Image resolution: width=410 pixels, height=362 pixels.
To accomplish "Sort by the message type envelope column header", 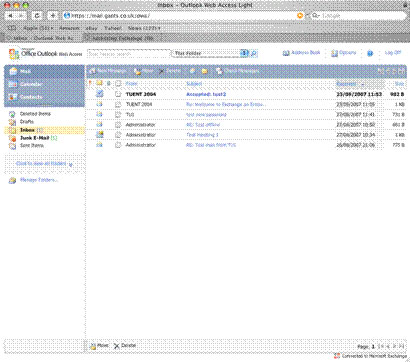I will click(x=99, y=83).
